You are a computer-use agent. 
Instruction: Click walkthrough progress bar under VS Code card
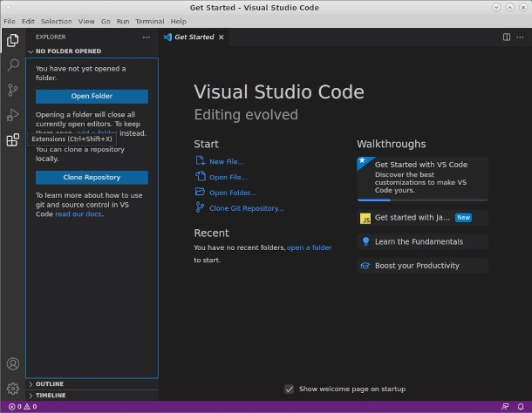pyautogui.click(x=422, y=200)
